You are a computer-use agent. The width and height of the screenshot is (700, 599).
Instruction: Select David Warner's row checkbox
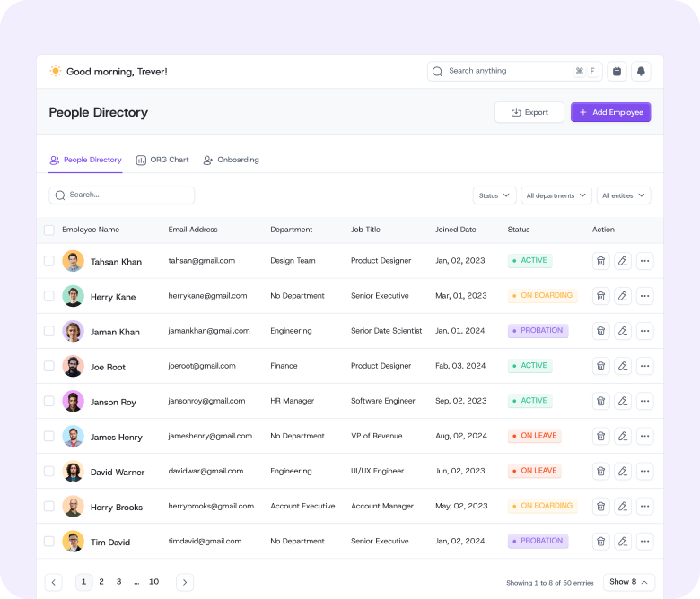(49, 471)
